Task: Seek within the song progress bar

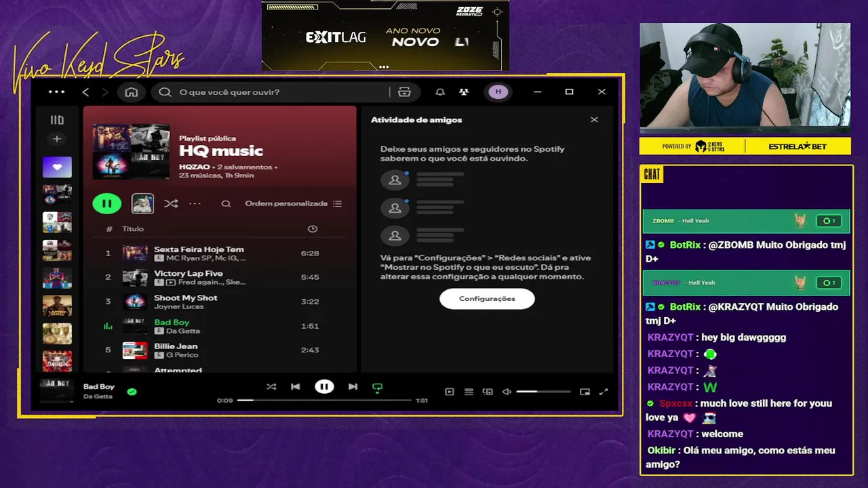Action: (324, 401)
